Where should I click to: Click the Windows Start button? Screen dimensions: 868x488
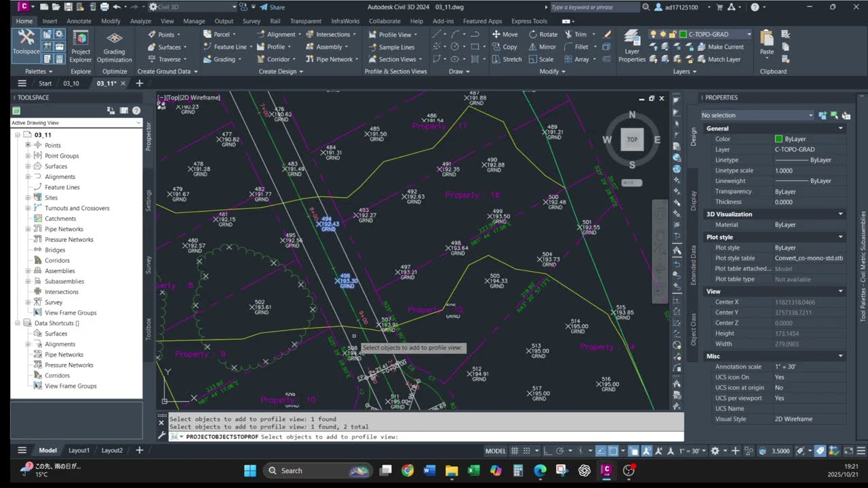pos(250,470)
